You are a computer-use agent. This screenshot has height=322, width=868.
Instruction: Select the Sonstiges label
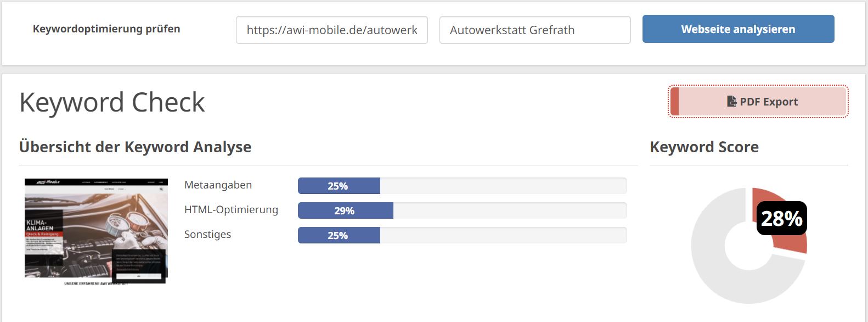click(207, 235)
